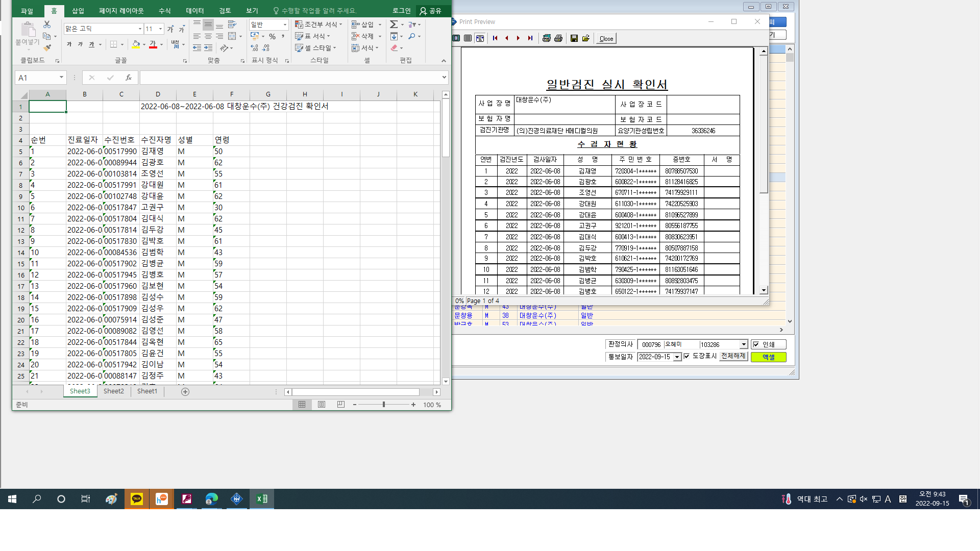Click the green 엑셀 export button
The image size is (980, 551).
[x=768, y=357]
